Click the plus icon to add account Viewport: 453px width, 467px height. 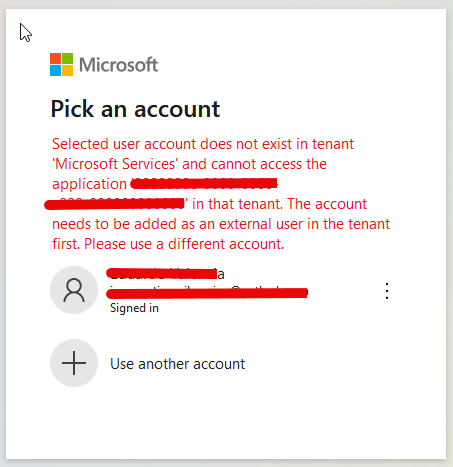pyautogui.click(x=74, y=363)
